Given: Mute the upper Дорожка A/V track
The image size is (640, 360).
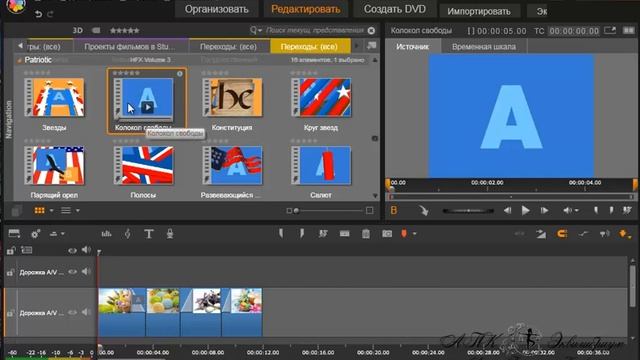Looking at the screenshot, I should tap(86, 271).
